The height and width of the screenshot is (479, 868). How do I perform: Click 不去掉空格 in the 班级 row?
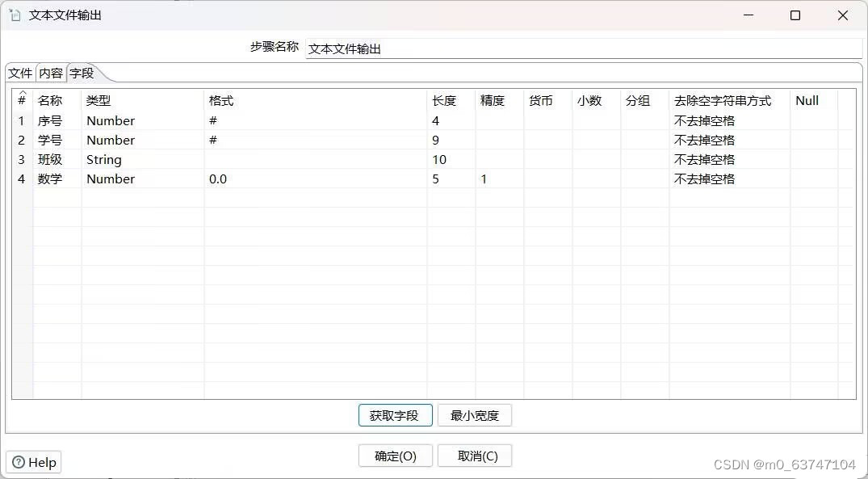730,159
